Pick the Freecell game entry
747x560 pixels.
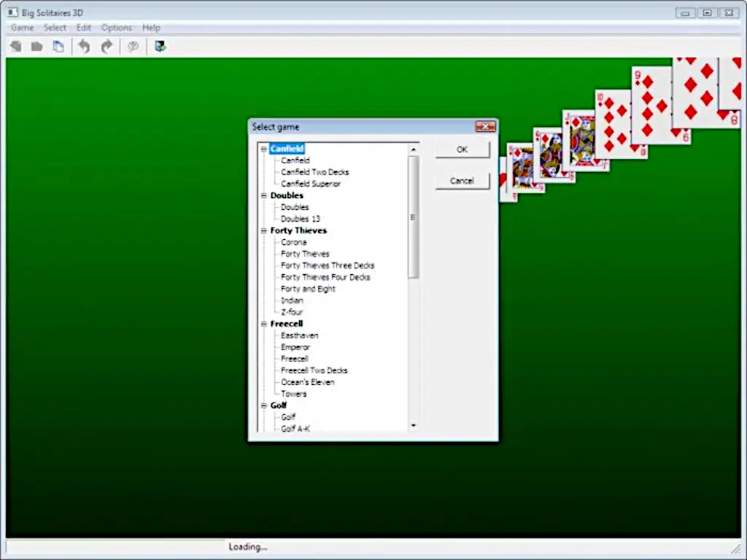coord(295,359)
